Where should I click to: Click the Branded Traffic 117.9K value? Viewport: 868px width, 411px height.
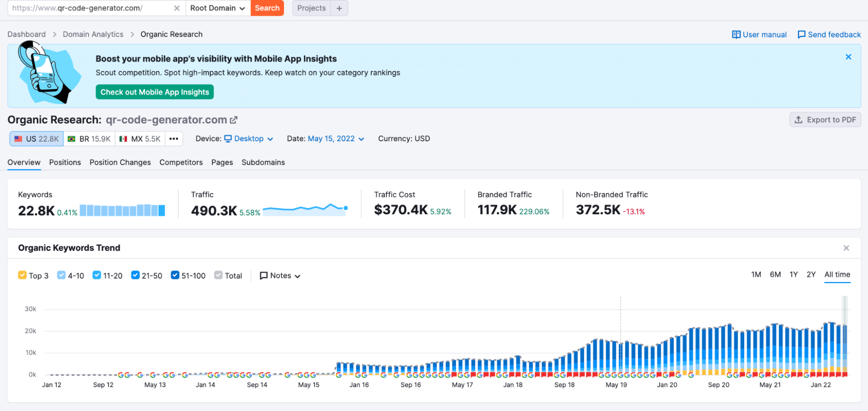pyautogui.click(x=497, y=210)
